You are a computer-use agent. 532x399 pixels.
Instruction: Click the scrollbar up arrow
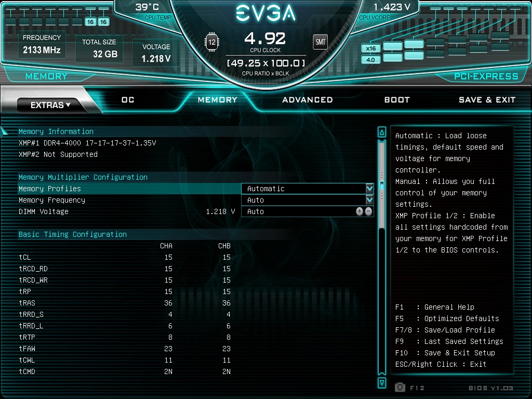coord(382,132)
